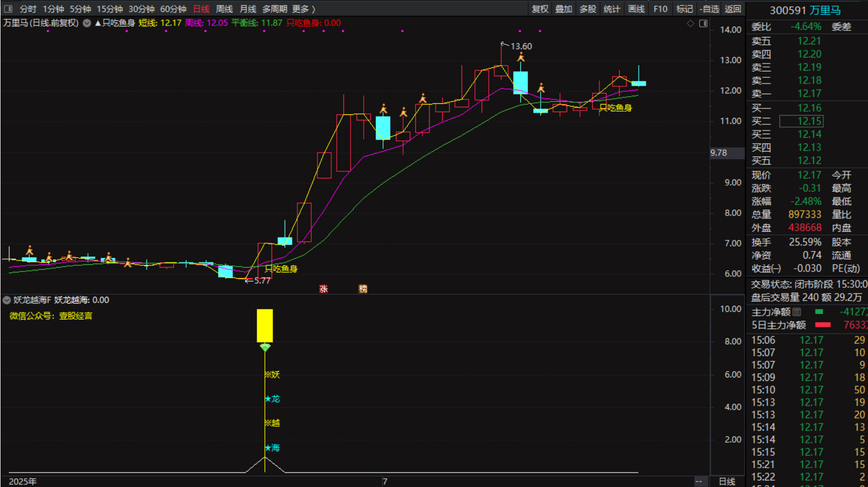The width and height of the screenshot is (868, 487).
Task: Open main chart indicator dropdown beside 万里马
Action: [87, 23]
